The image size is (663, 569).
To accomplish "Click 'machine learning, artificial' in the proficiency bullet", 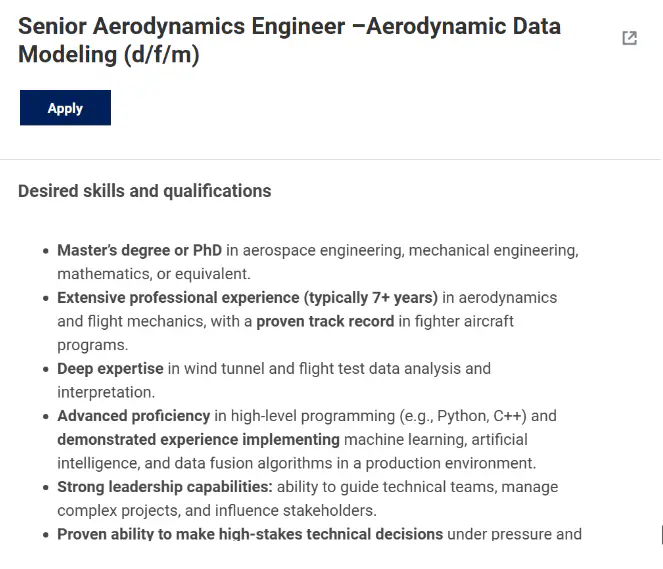I will (436, 440).
